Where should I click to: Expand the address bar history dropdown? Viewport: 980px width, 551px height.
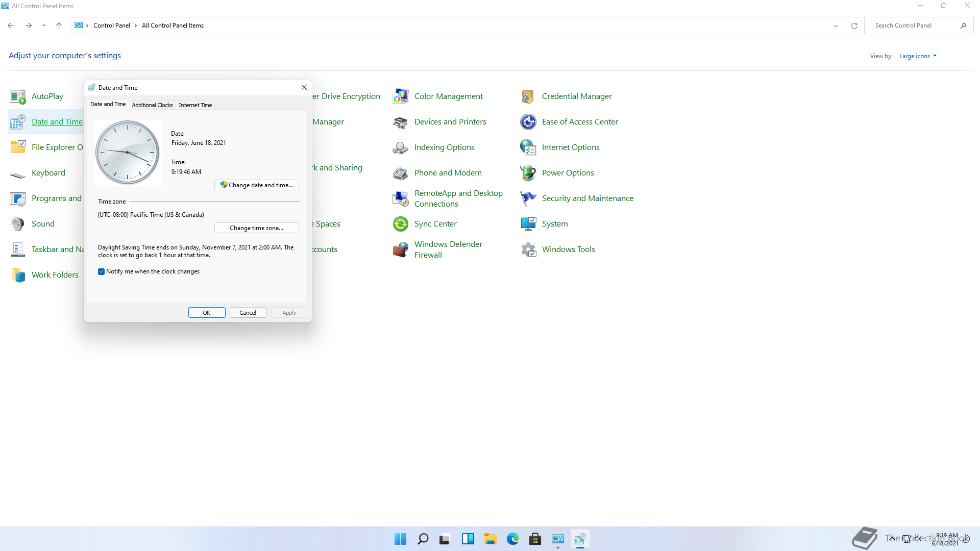(x=836, y=26)
